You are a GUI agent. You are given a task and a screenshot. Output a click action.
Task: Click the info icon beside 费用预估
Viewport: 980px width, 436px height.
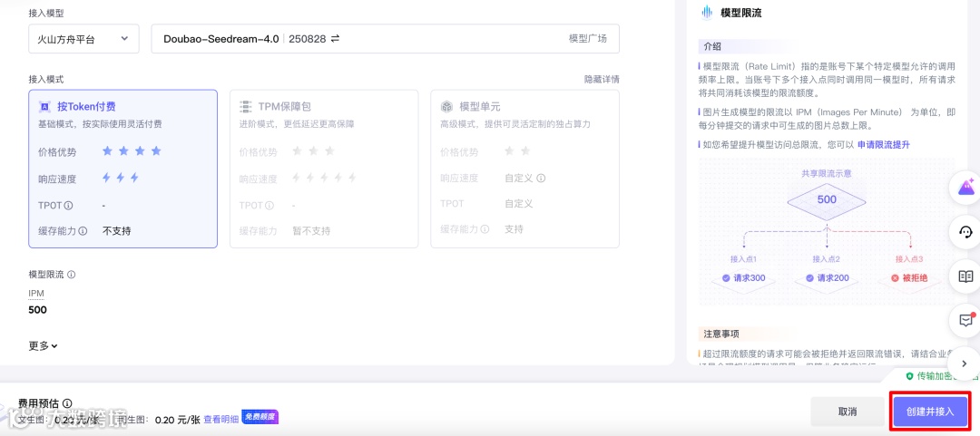point(67,403)
